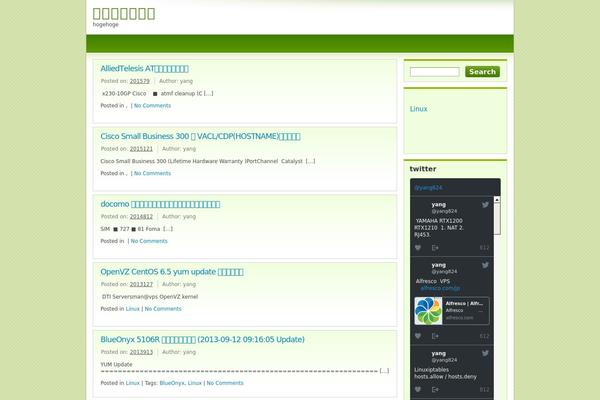
Task: Open the Linux category link in sidebar
Action: tap(418, 109)
